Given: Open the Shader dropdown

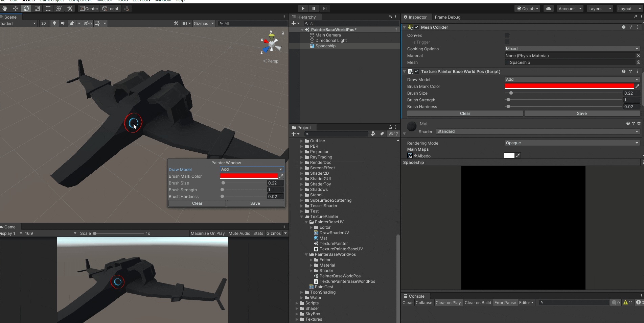Looking at the screenshot, I should tap(538, 131).
